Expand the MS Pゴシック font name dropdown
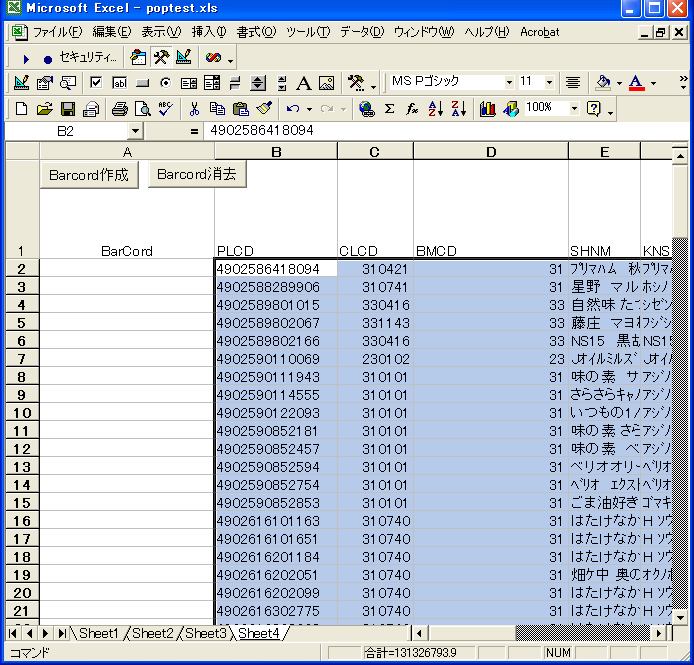The width and height of the screenshot is (694, 665). [x=509, y=82]
